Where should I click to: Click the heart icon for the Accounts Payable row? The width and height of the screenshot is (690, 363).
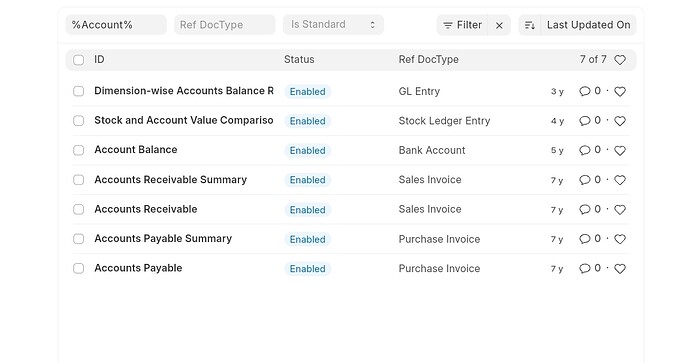pyautogui.click(x=620, y=268)
